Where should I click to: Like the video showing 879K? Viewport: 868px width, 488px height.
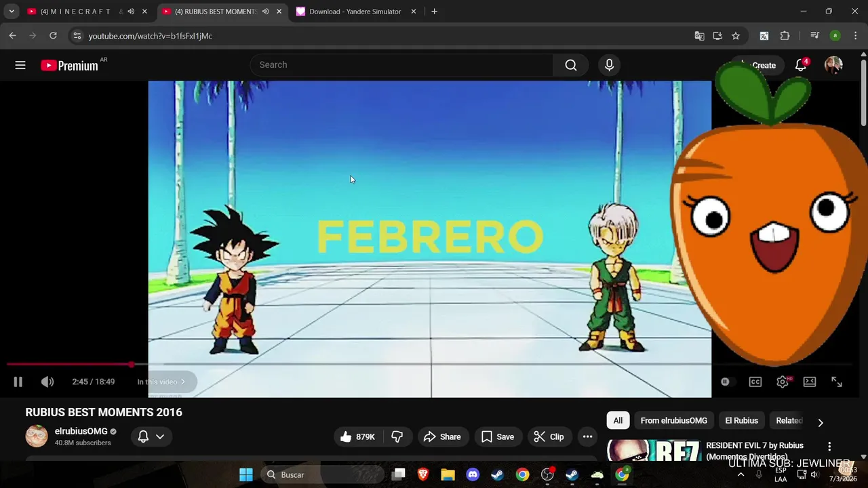[357, 436]
